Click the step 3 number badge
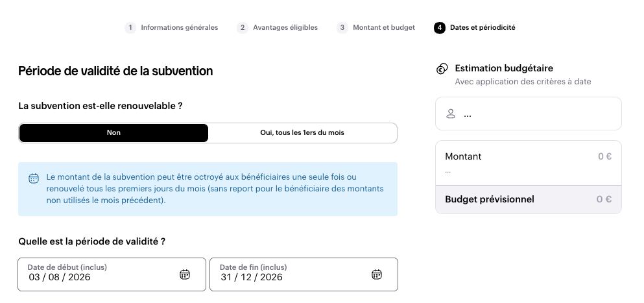Image resolution: width=644 pixels, height=303 pixels. pos(342,27)
